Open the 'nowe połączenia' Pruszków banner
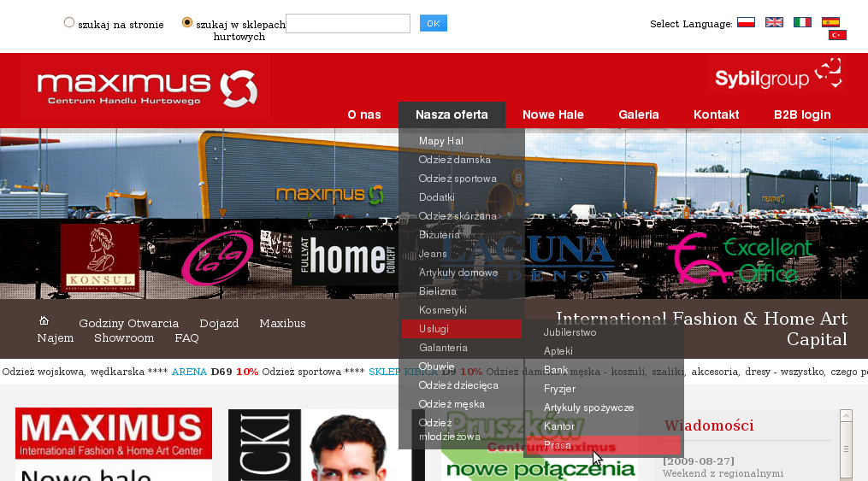Screen dimensions: 868x481 pos(540,445)
